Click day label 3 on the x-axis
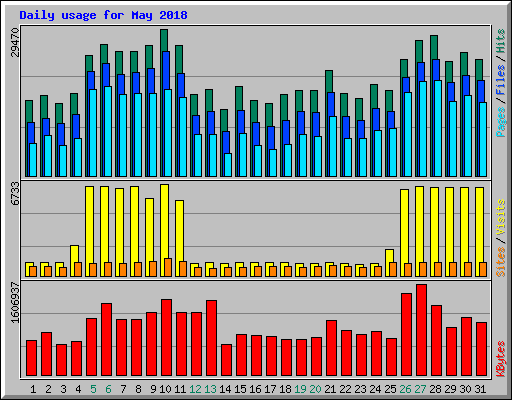Viewport: 512px width, 400px height. [x=63, y=389]
